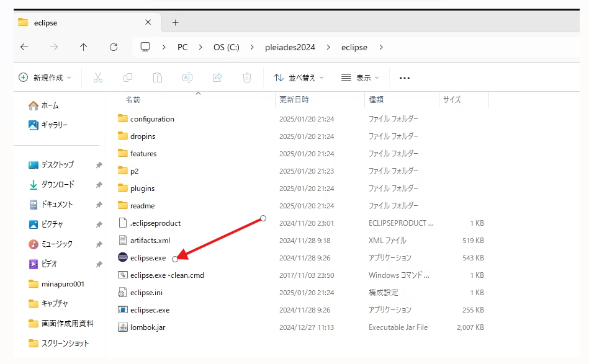Click the Rename icon in toolbar
The height and width of the screenshot is (364, 589).
coord(187,78)
